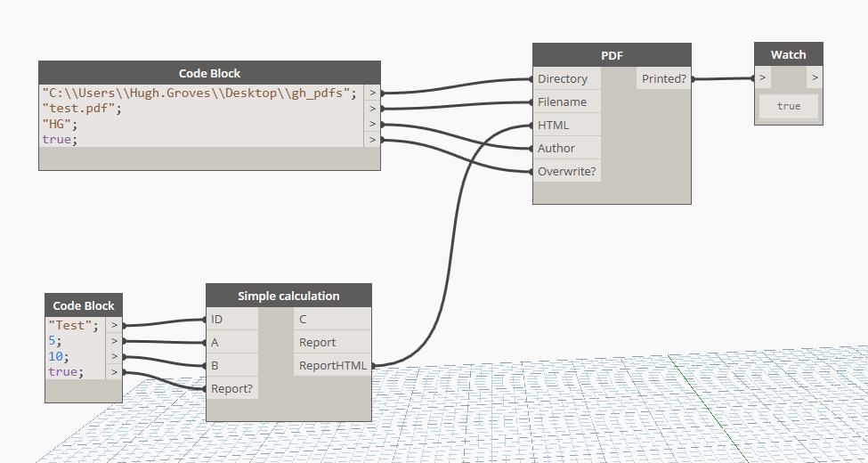
Task: Click the Report? input port on Simple calculation
Action: [232, 389]
